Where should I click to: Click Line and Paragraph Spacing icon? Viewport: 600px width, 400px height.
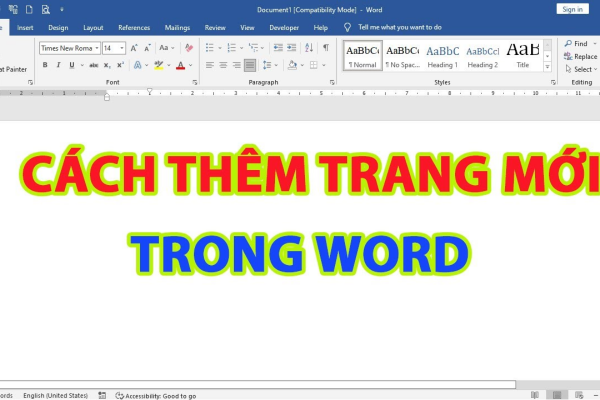pos(267,65)
